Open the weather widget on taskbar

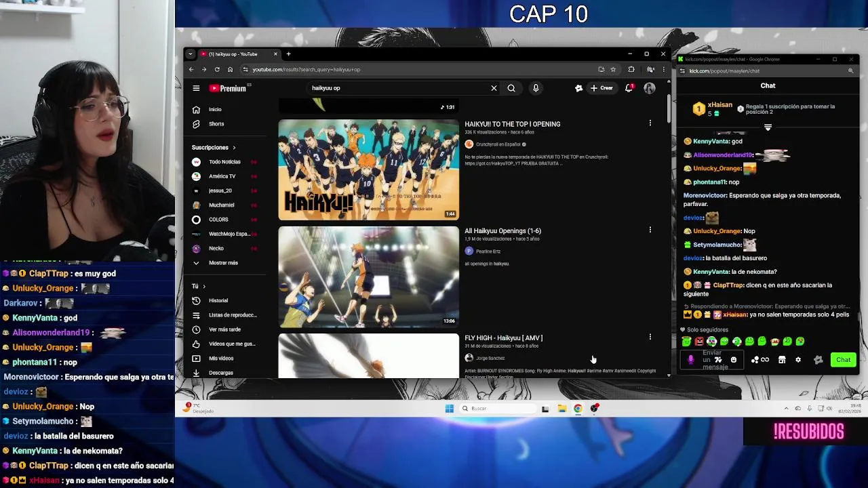(x=199, y=408)
